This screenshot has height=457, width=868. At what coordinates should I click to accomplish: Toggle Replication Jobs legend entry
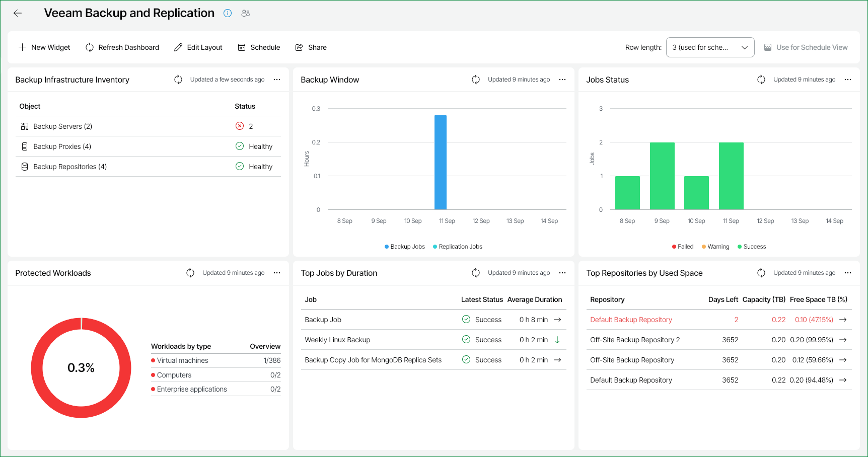(x=457, y=247)
